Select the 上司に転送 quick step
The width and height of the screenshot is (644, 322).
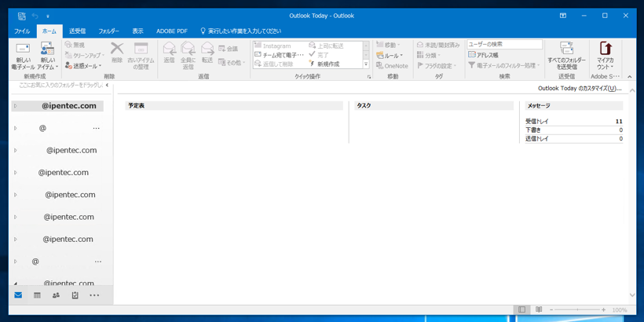[326, 46]
